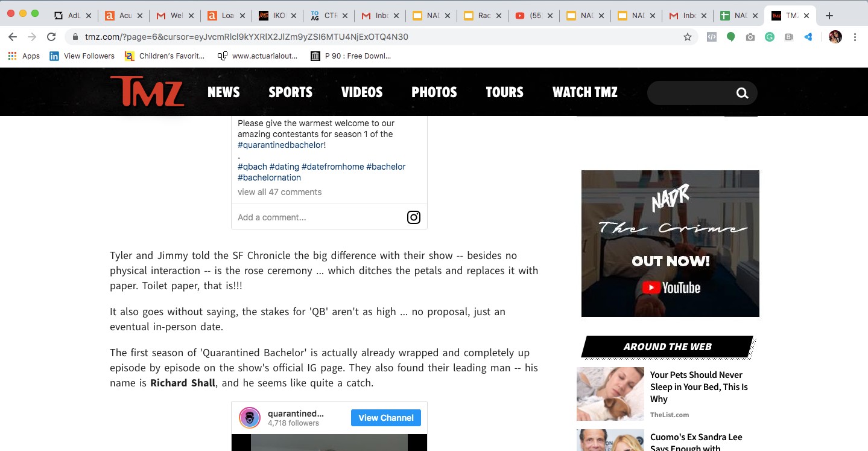Click #quarantinedbachelor hashtag
This screenshot has width=868, height=451.
tap(280, 145)
